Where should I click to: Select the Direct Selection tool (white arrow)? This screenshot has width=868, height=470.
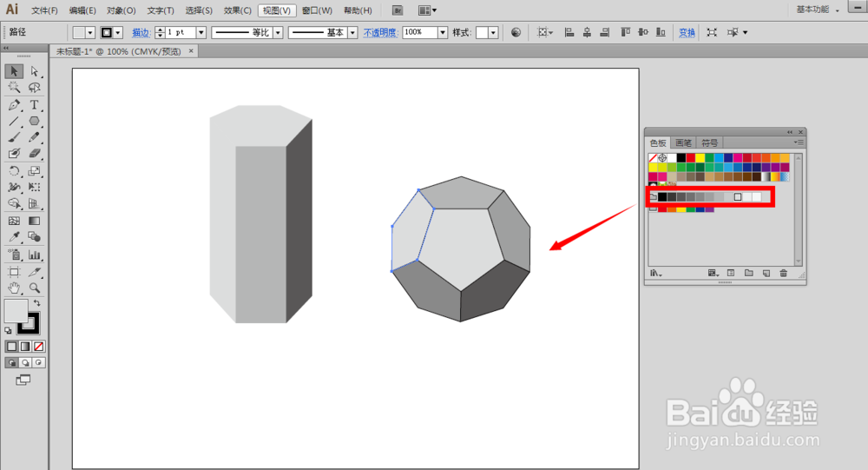point(35,71)
